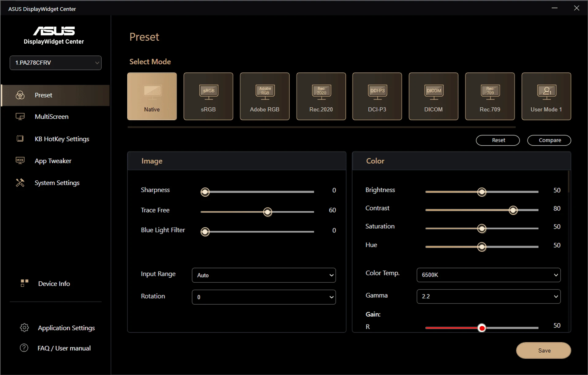Click the Brightness slider handle
The image size is (588, 375).
point(482,192)
